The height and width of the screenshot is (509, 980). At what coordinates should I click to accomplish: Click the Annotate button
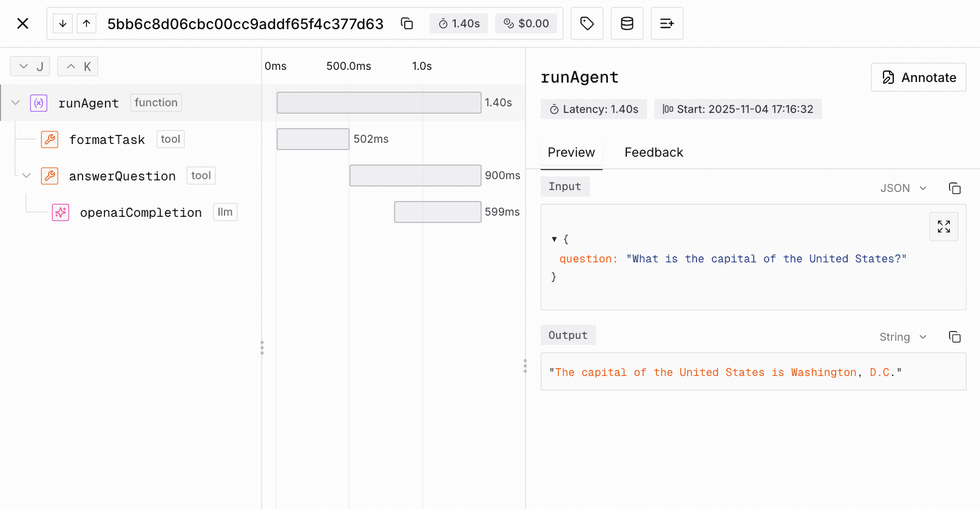tap(918, 78)
